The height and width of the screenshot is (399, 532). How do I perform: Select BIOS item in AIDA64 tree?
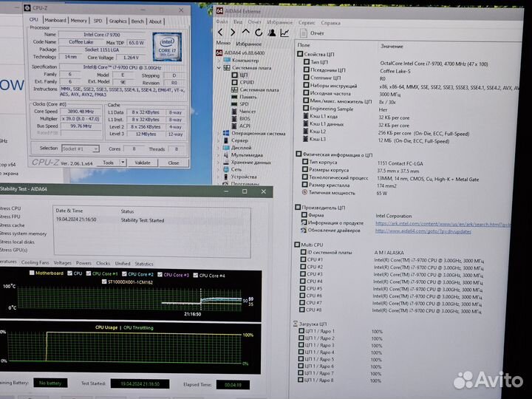(241, 118)
